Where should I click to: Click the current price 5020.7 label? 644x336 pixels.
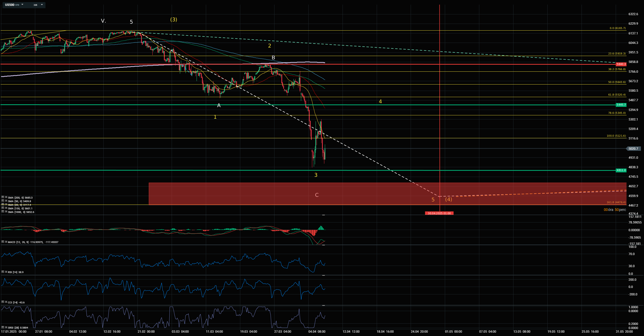click(x=633, y=148)
